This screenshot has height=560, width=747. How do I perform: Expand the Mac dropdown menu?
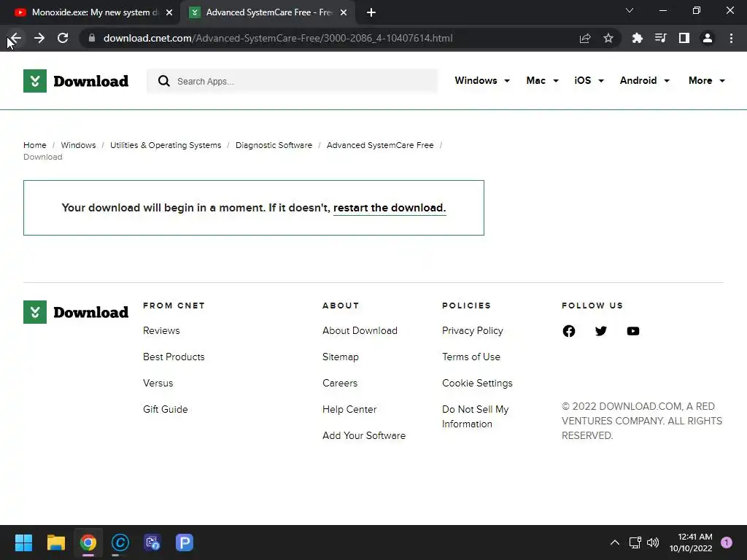point(542,80)
